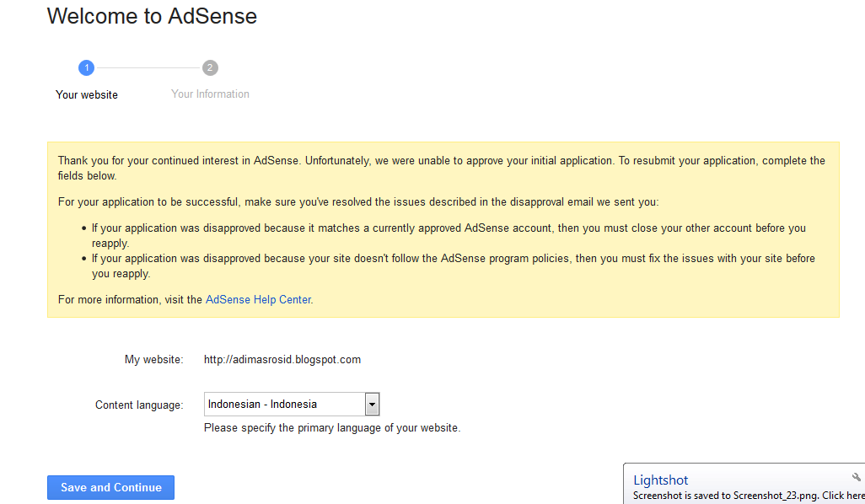
Task: Click the "Please specify the primary language" hint
Action: [332, 428]
